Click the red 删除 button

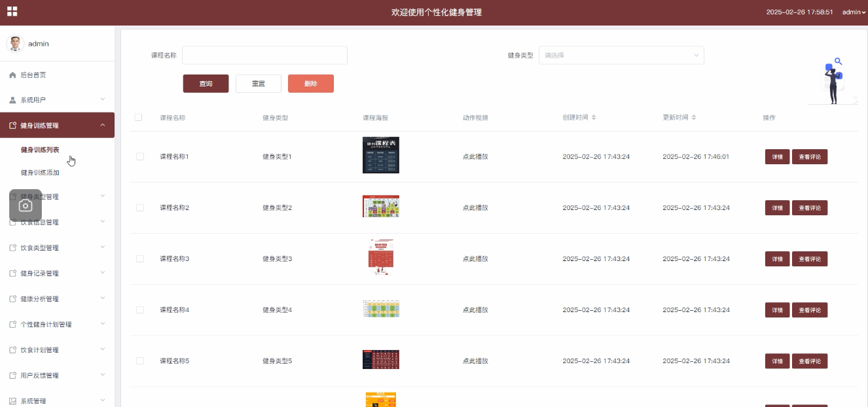click(311, 84)
